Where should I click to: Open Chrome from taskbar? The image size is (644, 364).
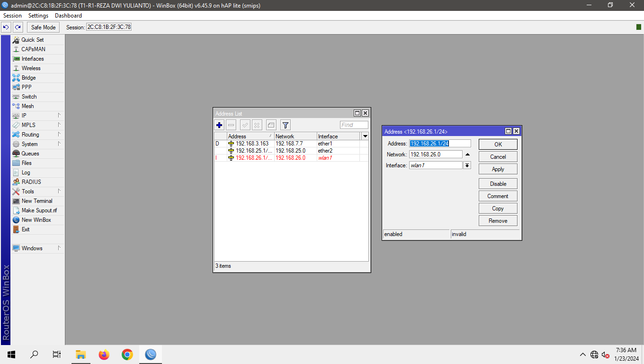tap(127, 355)
